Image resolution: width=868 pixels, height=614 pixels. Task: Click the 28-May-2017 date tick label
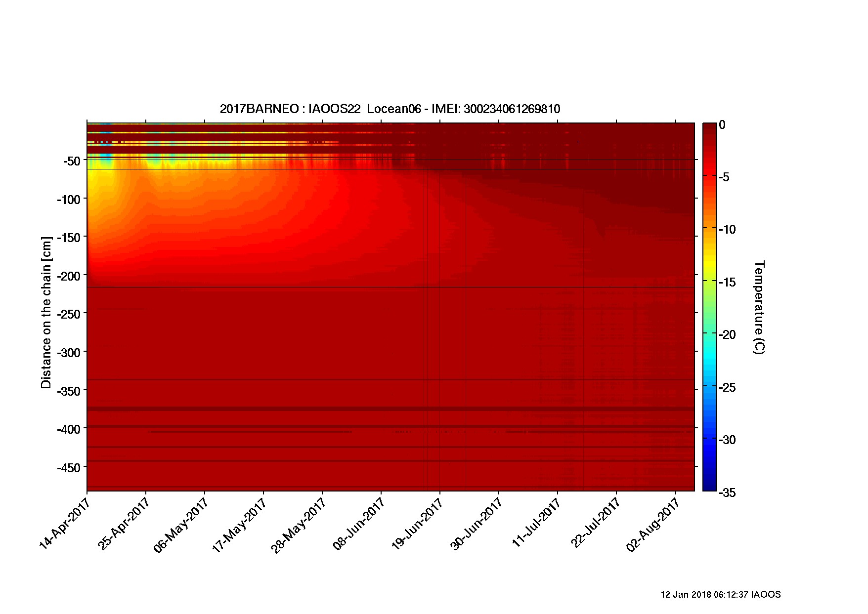pos(299,525)
